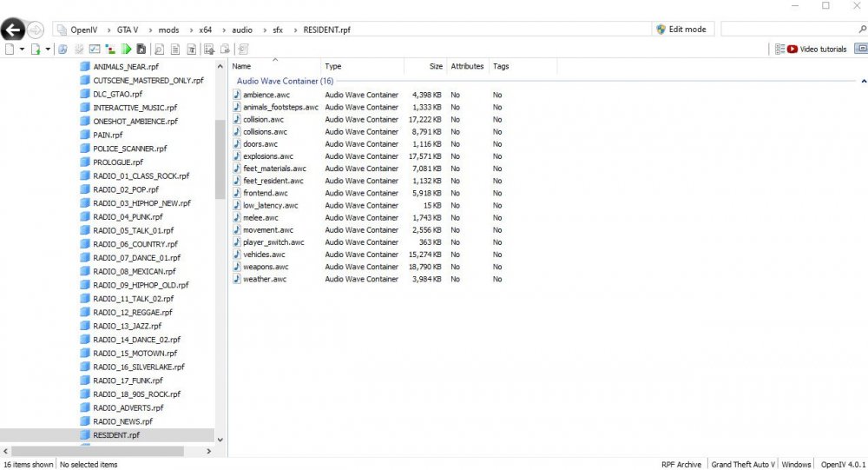Viewport: 868px width, 470px height.
Task: Click the blue swirl toolbar icon
Action: click(x=62, y=50)
